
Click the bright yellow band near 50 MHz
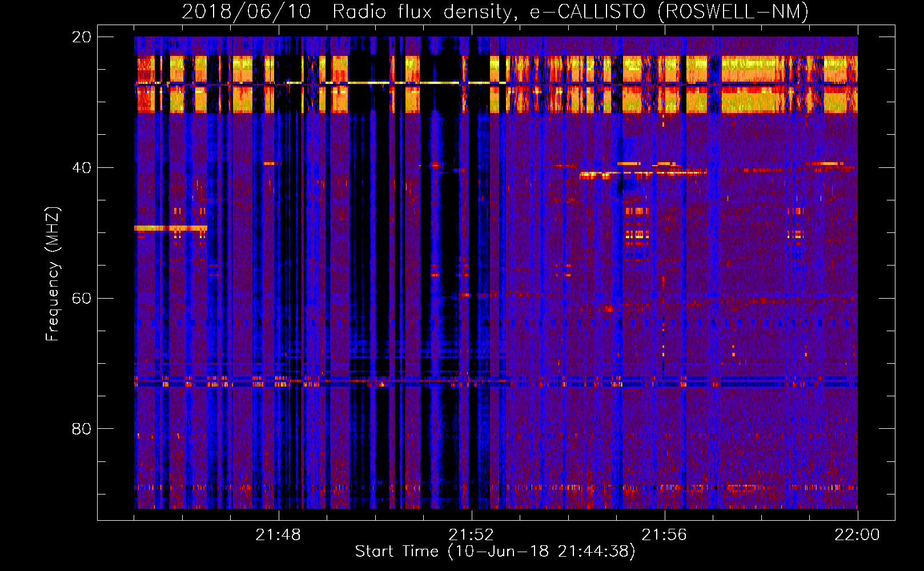pyautogui.click(x=170, y=228)
